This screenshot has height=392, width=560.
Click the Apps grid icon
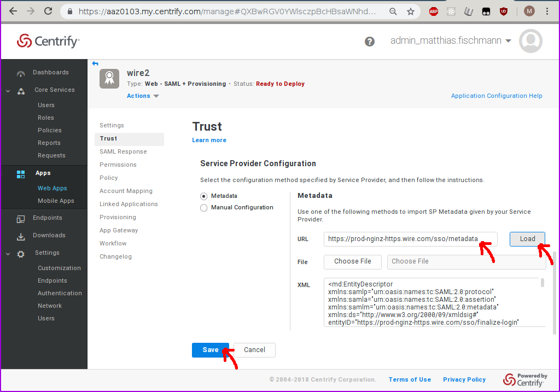coord(21,174)
